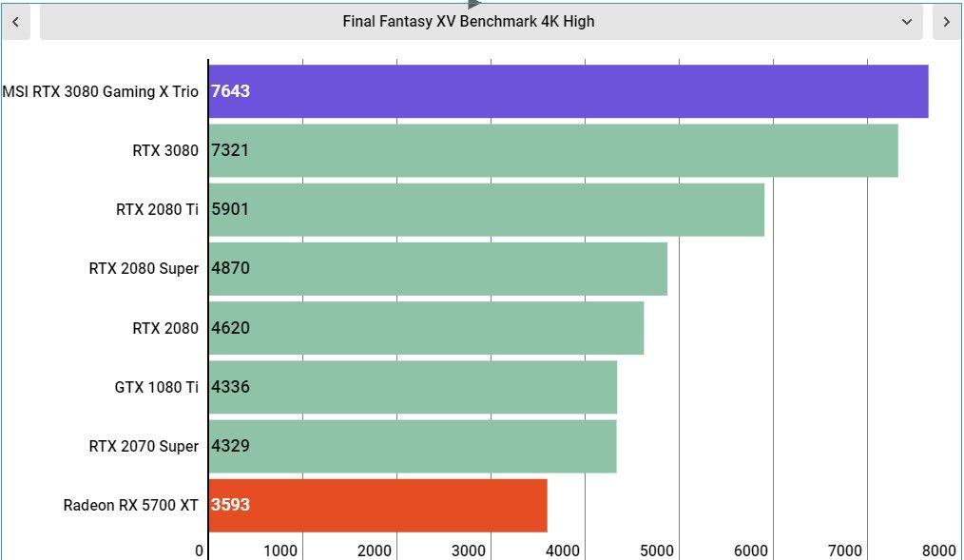Click the 'RTX 2080' axis label
The image size is (964, 560).
tap(165, 328)
